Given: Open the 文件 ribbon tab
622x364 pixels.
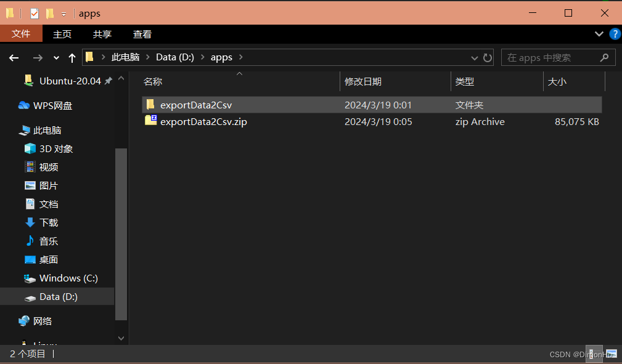Looking at the screenshot, I should (x=21, y=34).
